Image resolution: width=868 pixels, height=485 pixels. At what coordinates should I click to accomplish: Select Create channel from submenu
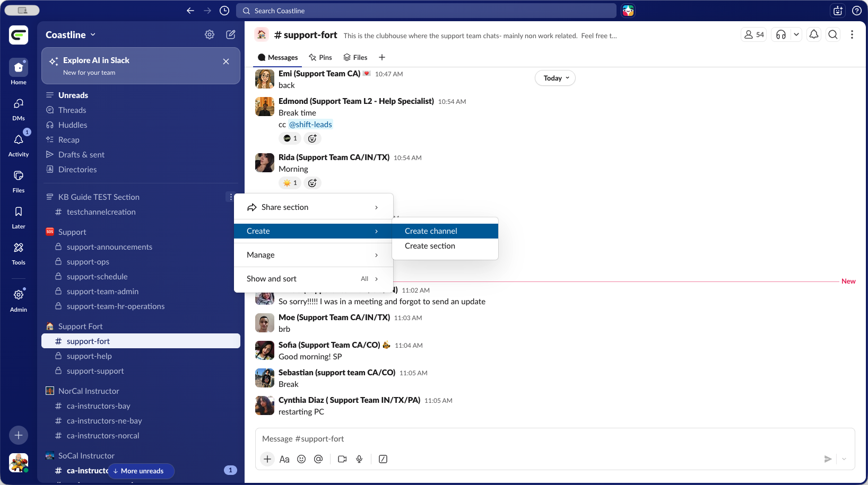pos(431,231)
